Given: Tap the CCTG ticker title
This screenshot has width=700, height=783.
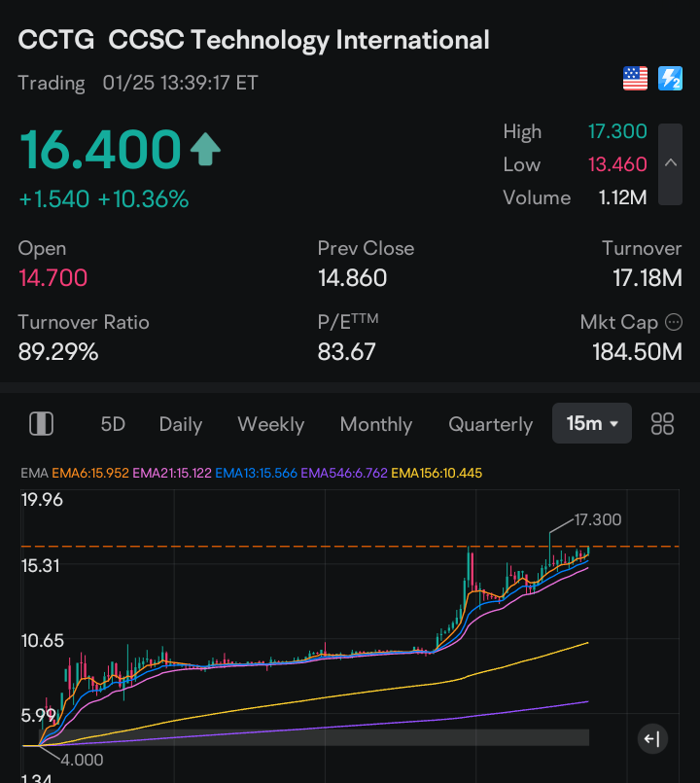Looking at the screenshot, I should (56, 40).
